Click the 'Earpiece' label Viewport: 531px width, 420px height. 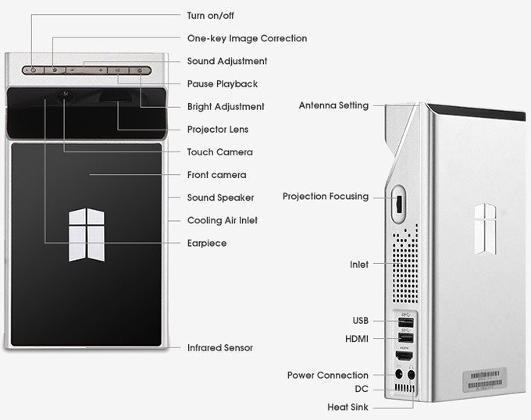pyautogui.click(x=207, y=243)
